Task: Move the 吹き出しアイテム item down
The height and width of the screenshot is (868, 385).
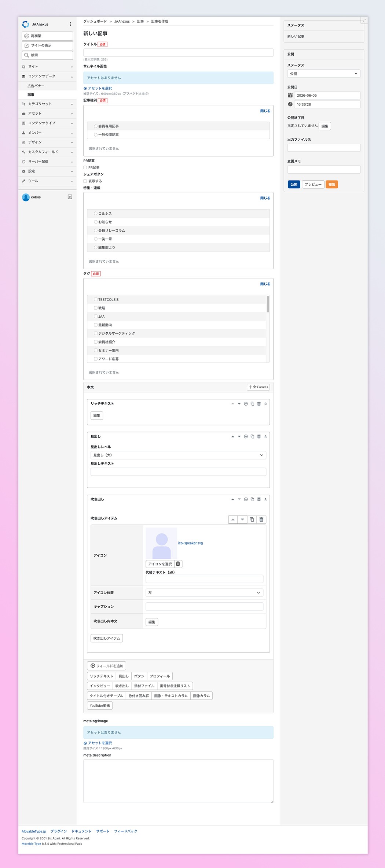Action: (242, 520)
